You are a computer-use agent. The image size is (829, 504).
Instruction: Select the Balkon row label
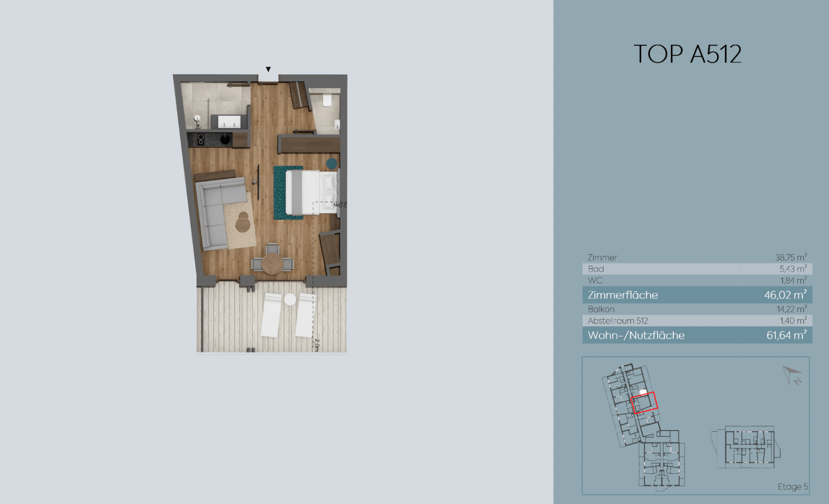pyautogui.click(x=601, y=309)
